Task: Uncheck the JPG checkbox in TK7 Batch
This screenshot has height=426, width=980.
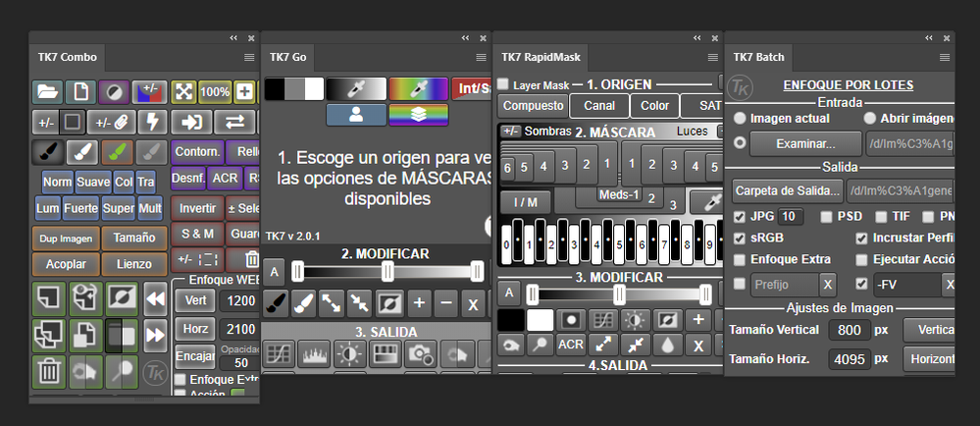Action: 740,217
